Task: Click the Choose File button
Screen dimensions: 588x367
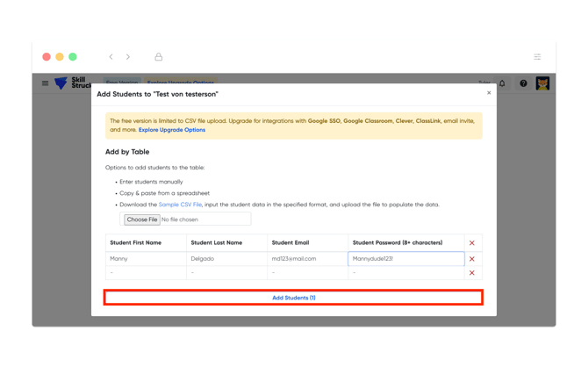Action: 141,219
